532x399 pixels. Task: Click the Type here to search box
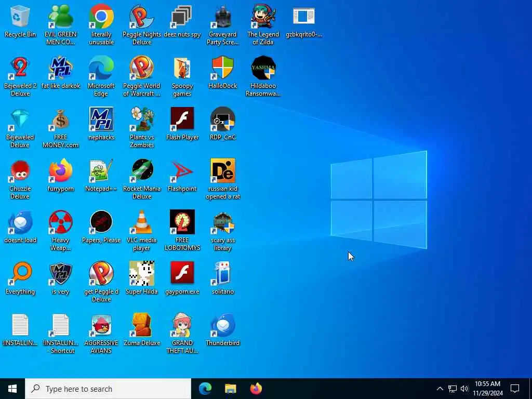[108, 389]
